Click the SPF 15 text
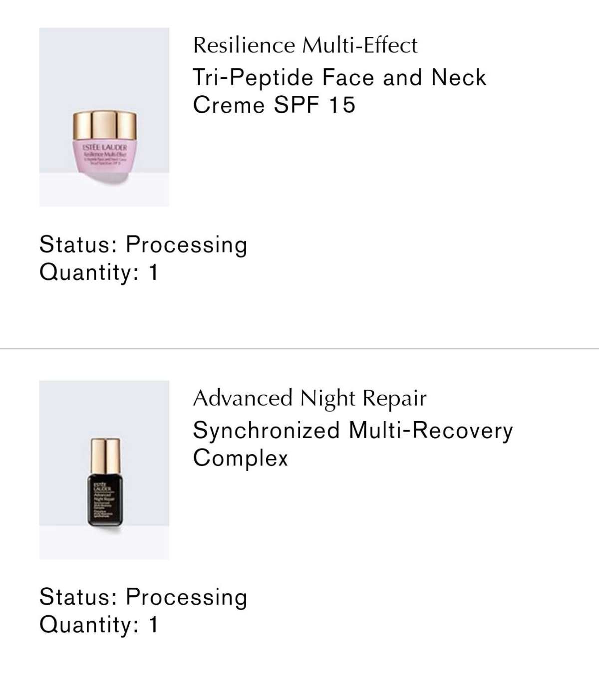Image resolution: width=599 pixels, height=700 pixels. tap(314, 105)
